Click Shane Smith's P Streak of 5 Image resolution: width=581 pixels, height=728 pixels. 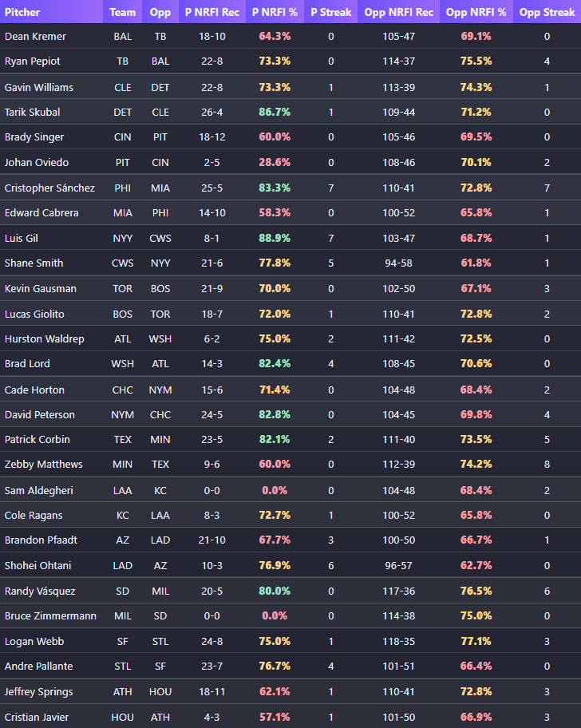(x=331, y=263)
